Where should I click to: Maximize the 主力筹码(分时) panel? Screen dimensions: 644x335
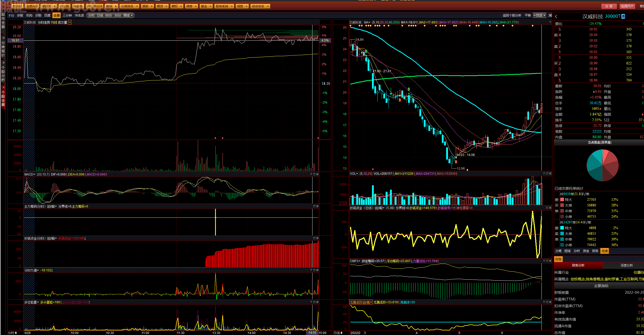pos(314,206)
